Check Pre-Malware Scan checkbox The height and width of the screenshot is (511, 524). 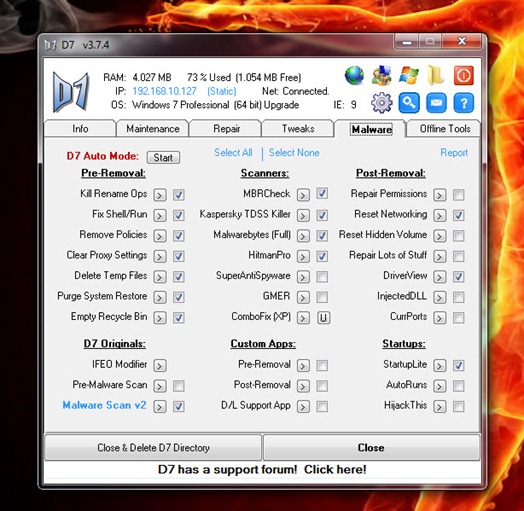(179, 386)
